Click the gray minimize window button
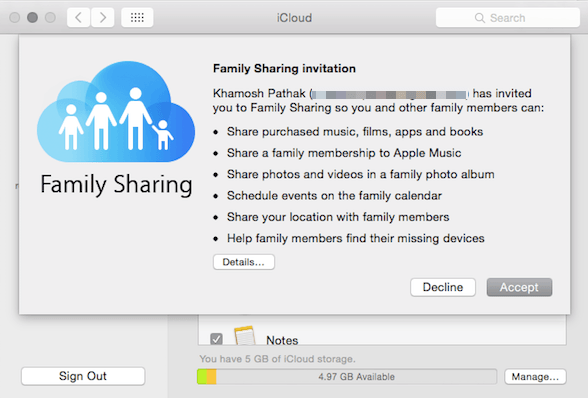This screenshot has width=588, height=398. (x=32, y=17)
